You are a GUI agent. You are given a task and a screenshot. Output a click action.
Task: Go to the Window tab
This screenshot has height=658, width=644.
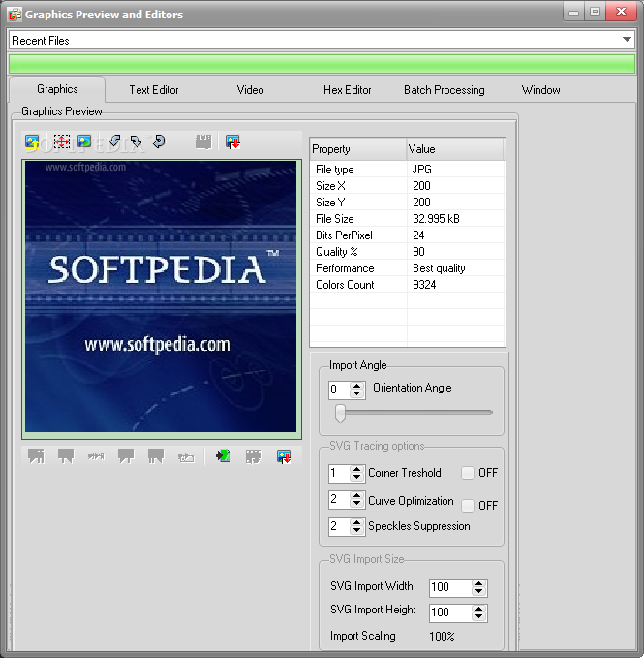(x=540, y=90)
